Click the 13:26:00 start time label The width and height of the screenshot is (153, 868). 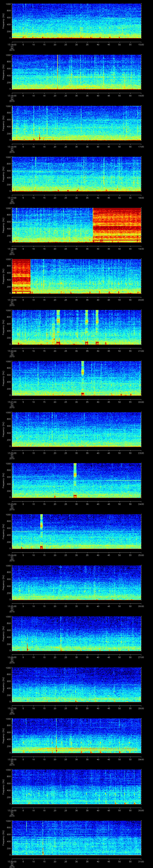(12, 657)
